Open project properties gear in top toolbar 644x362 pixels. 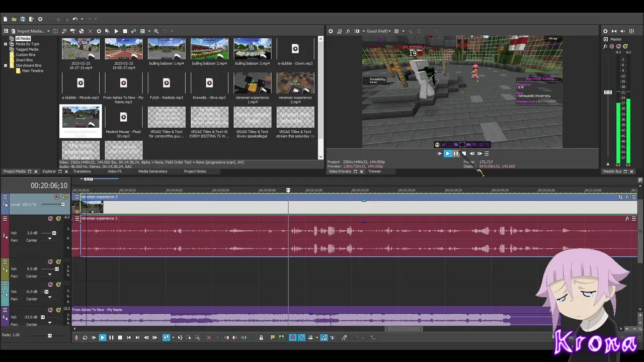click(x=40, y=19)
